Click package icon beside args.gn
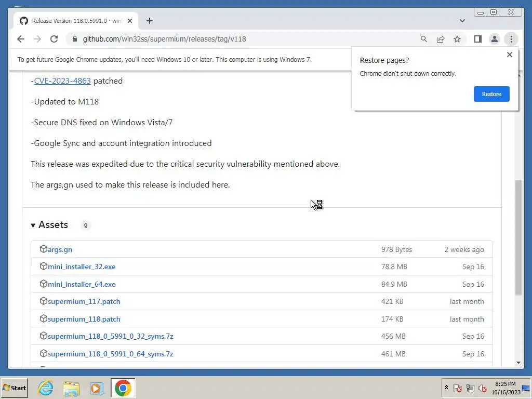532x399 pixels. (44, 249)
